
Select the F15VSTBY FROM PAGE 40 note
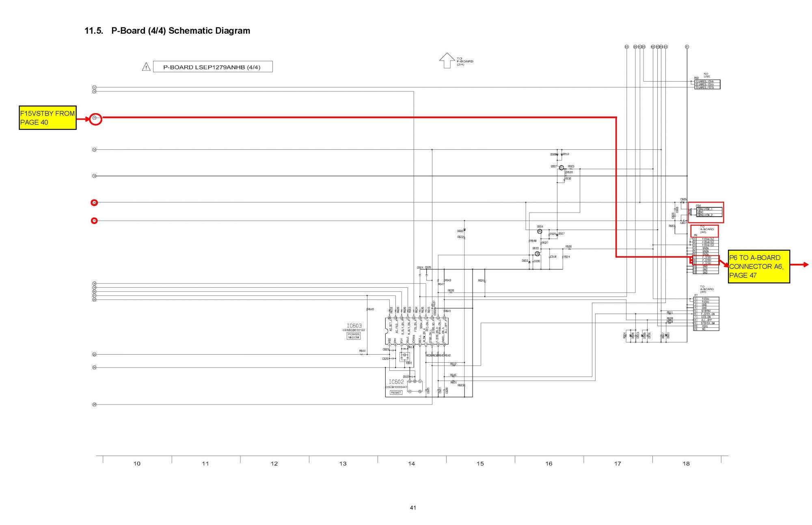click(48, 118)
